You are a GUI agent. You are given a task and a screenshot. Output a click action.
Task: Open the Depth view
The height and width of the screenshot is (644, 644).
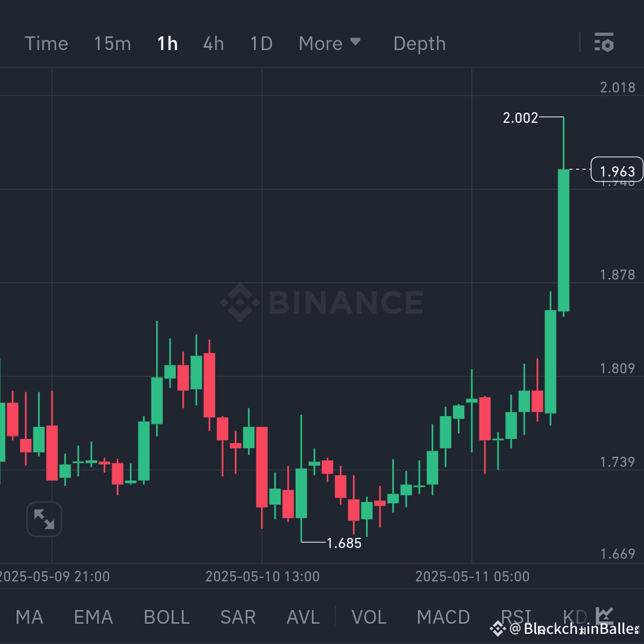[419, 43]
